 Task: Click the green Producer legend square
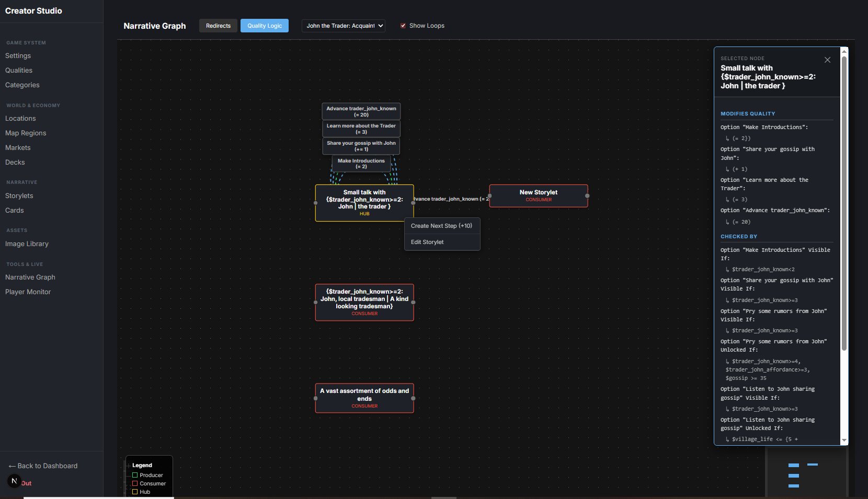[135, 475]
